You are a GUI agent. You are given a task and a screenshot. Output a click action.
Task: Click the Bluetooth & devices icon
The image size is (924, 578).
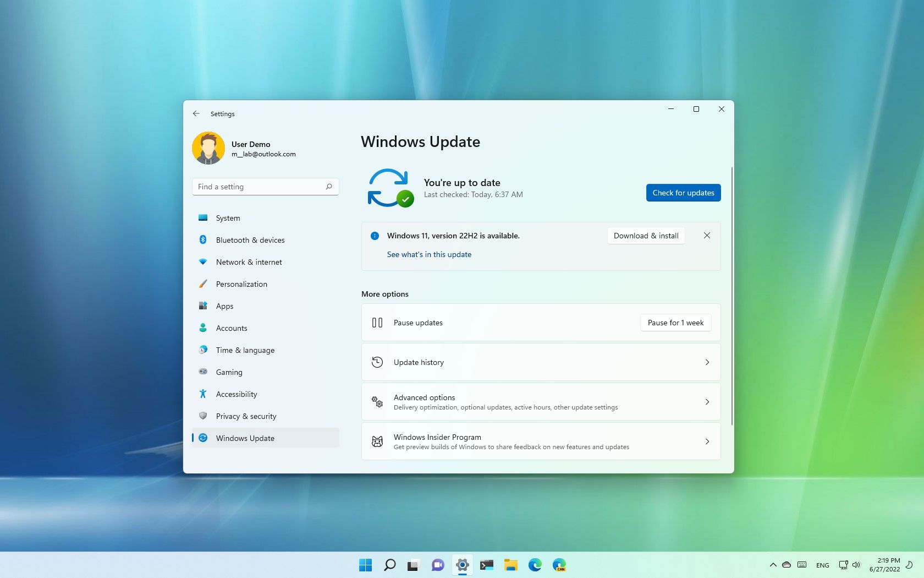coord(204,240)
